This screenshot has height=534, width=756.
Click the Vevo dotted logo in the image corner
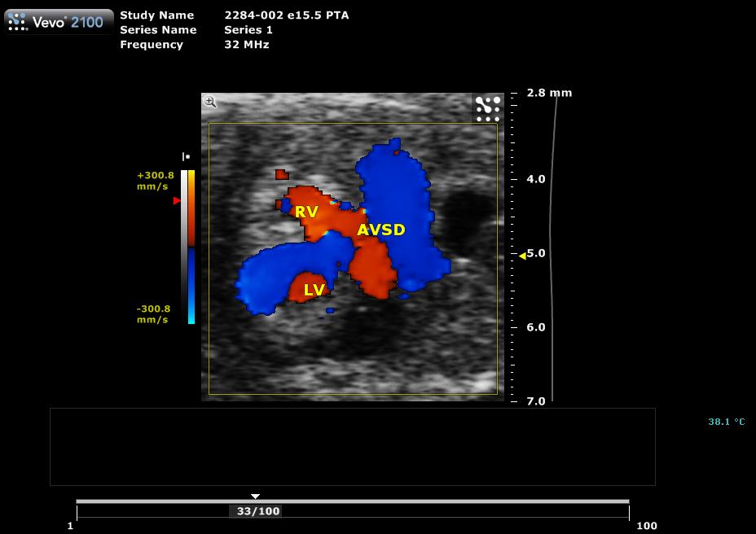point(488,109)
